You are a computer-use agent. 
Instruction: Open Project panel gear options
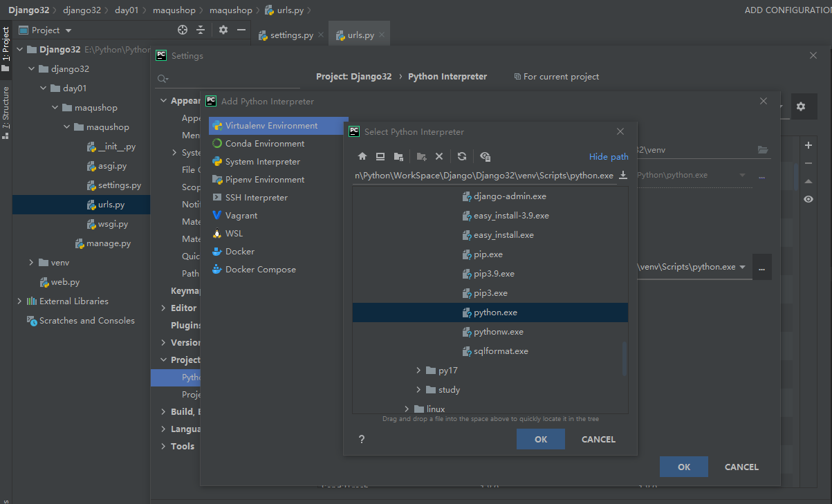coord(223,30)
